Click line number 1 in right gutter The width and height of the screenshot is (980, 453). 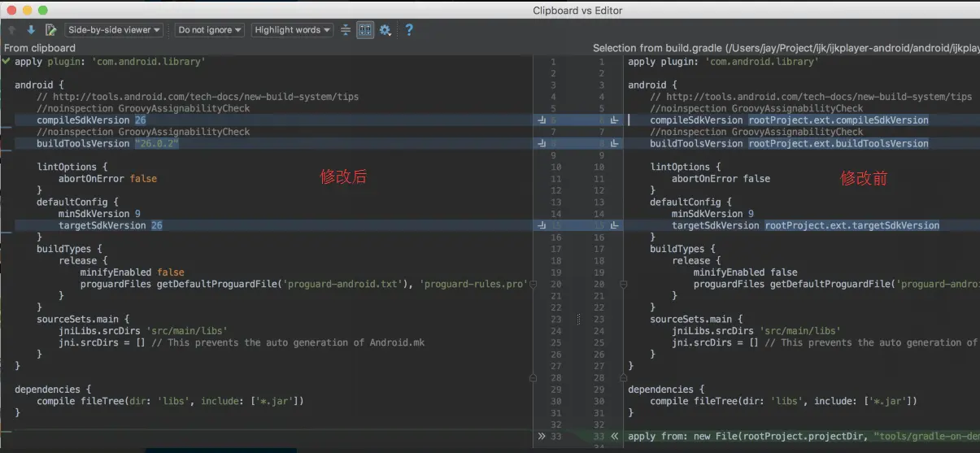602,62
